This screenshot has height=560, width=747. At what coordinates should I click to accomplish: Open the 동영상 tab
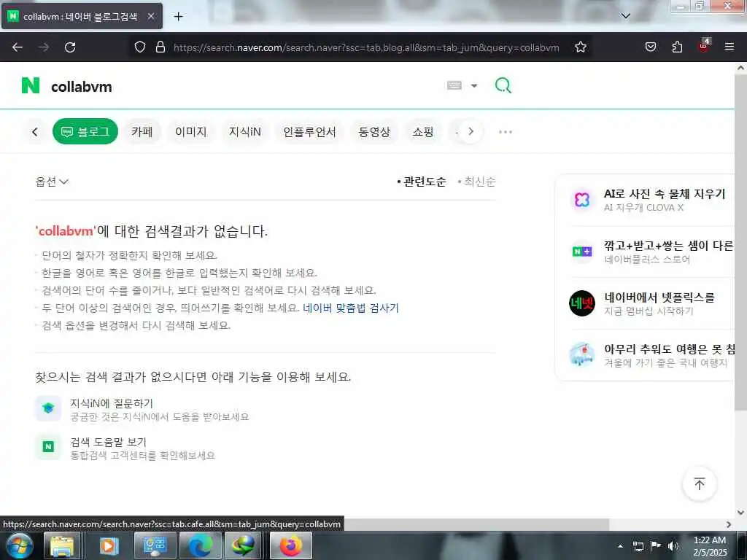[374, 131]
